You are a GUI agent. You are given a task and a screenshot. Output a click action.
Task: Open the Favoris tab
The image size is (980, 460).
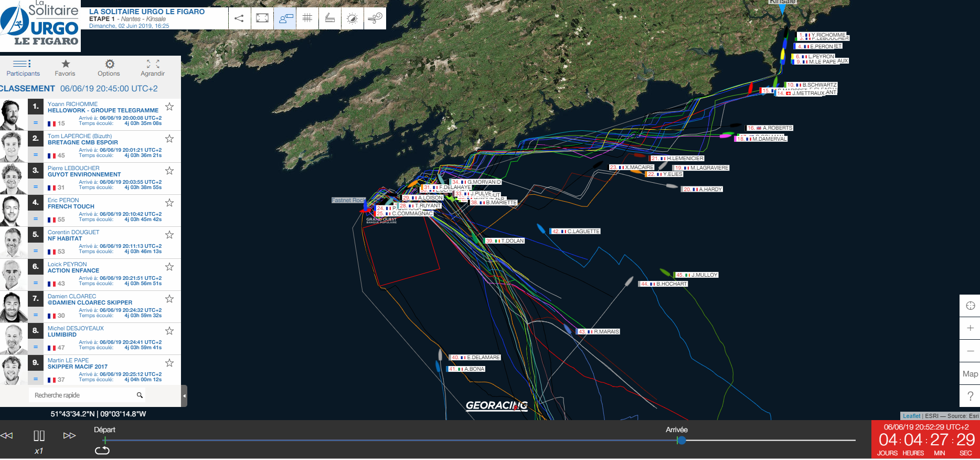click(x=65, y=68)
